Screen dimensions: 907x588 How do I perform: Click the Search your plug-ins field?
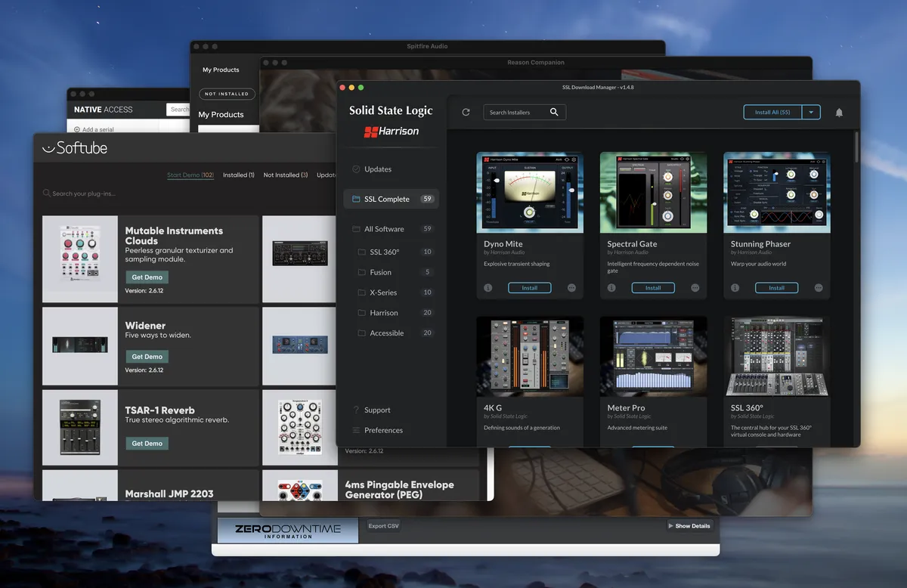pyautogui.click(x=83, y=193)
